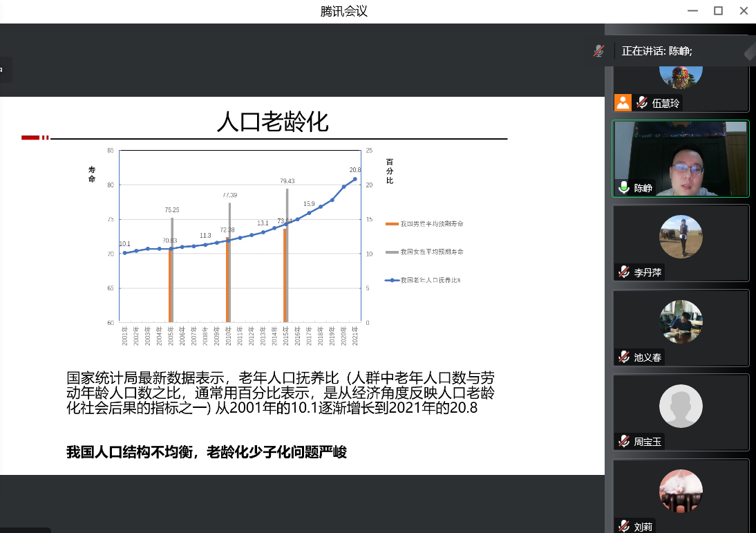Unmute 伍慧玲 via her microphone toggle
The height and width of the screenshot is (533, 756).
[641, 102]
